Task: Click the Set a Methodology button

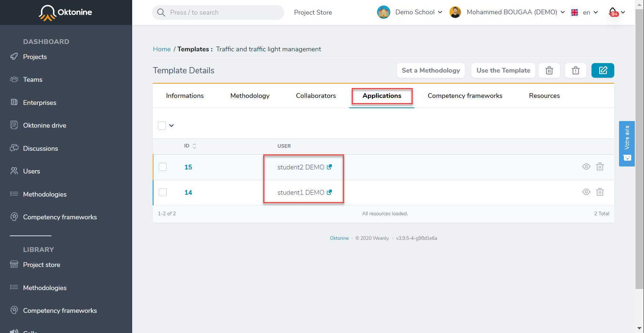Action: 431,70
